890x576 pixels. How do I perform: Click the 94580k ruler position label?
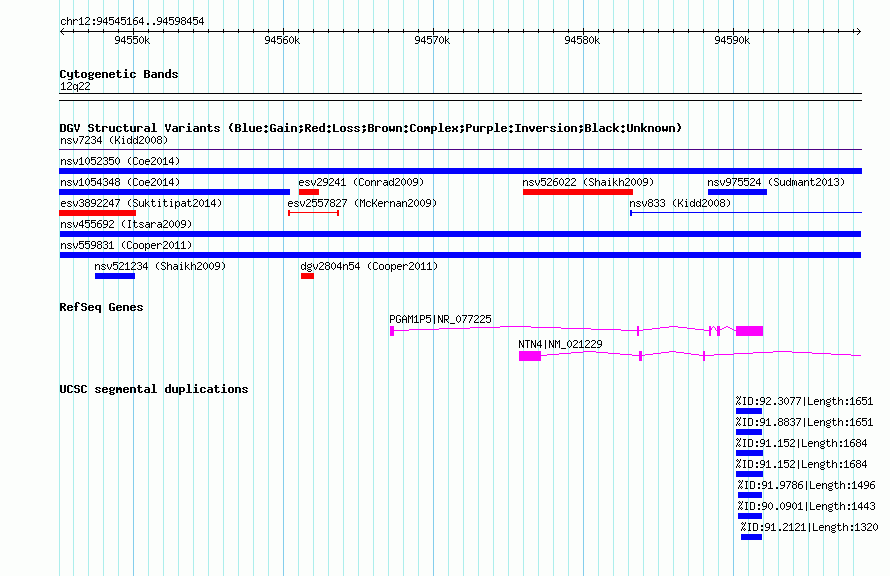click(x=582, y=40)
